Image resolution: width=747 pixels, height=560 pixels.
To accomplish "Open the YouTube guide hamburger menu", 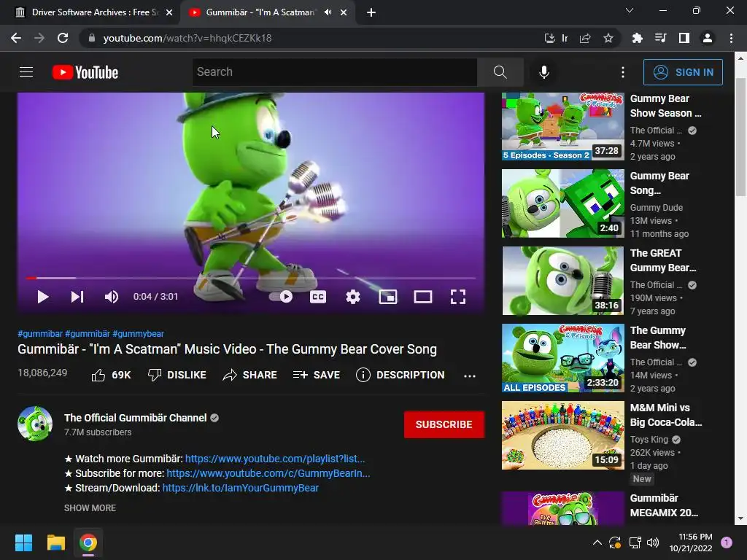I will [x=26, y=72].
